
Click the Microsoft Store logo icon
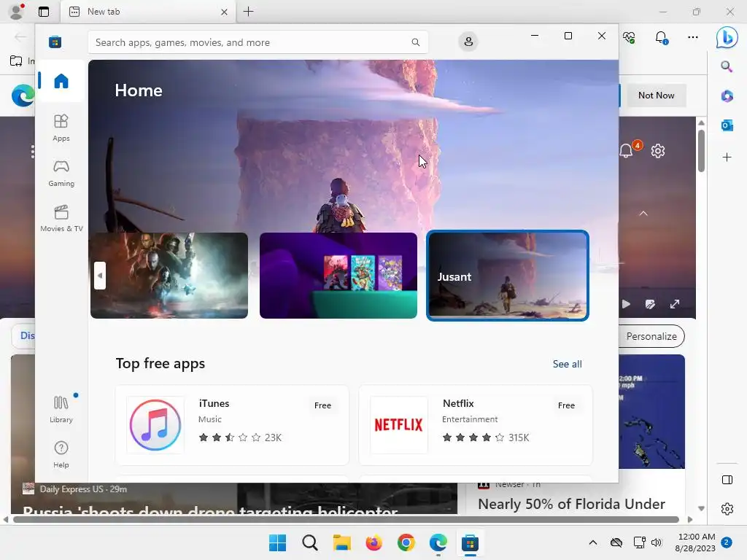tap(55, 42)
